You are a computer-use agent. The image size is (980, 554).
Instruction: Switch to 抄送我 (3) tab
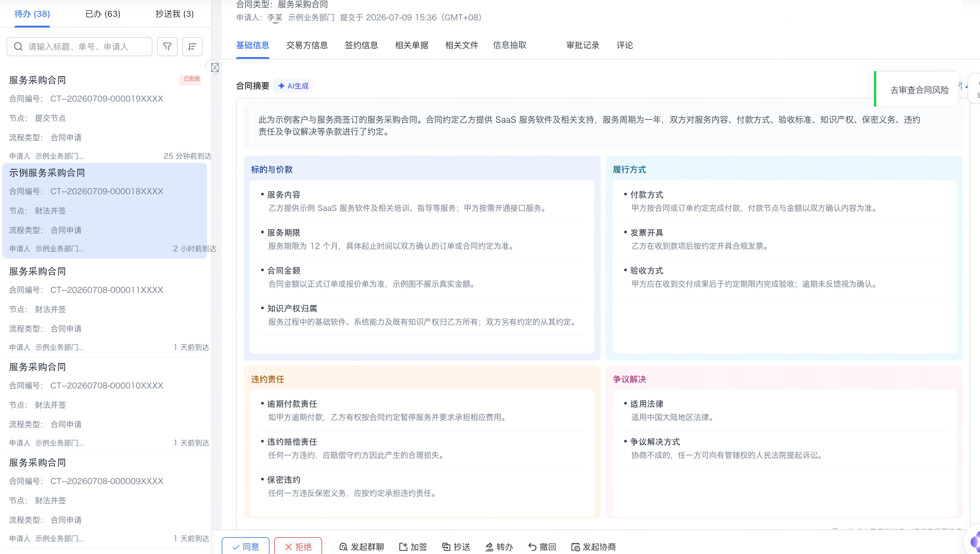[x=174, y=14]
